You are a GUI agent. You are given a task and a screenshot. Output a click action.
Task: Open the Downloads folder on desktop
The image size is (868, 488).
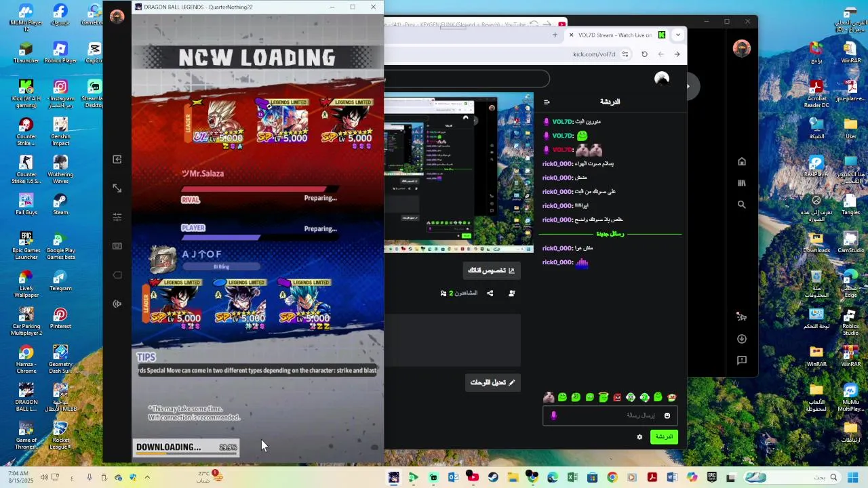point(816,242)
